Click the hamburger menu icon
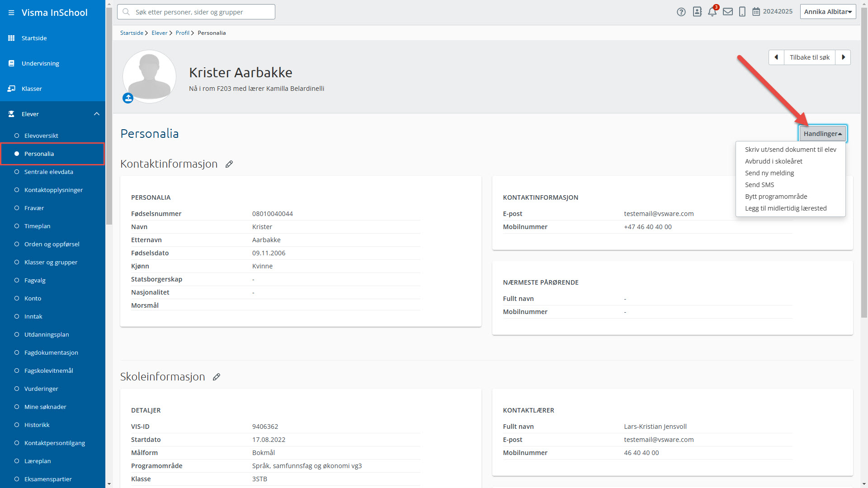 (11, 13)
